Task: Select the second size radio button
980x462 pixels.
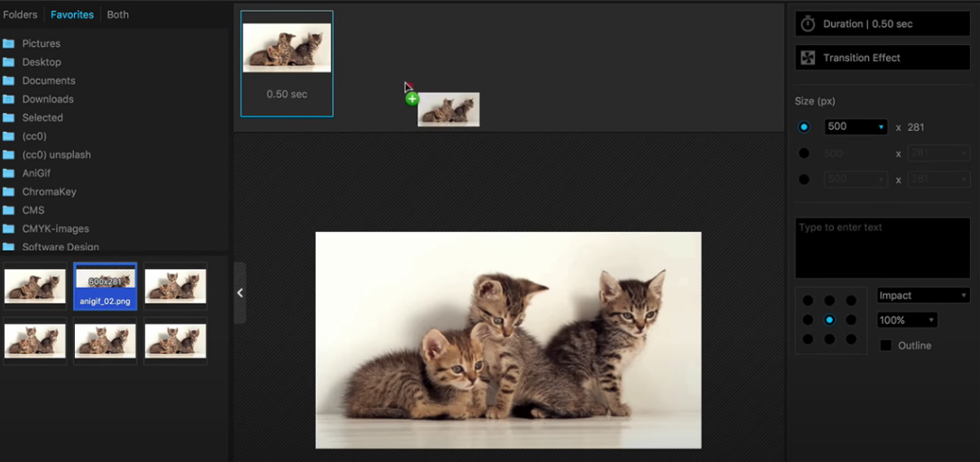Action: [x=804, y=154]
